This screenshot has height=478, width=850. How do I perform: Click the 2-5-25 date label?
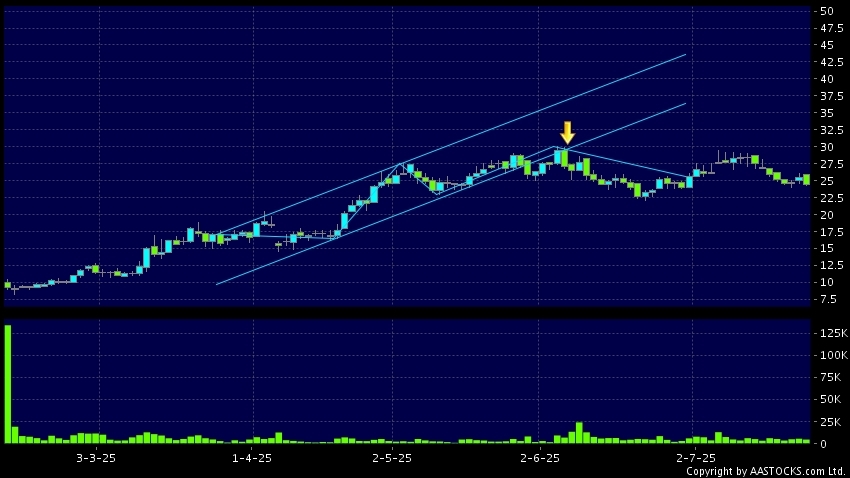coord(392,458)
